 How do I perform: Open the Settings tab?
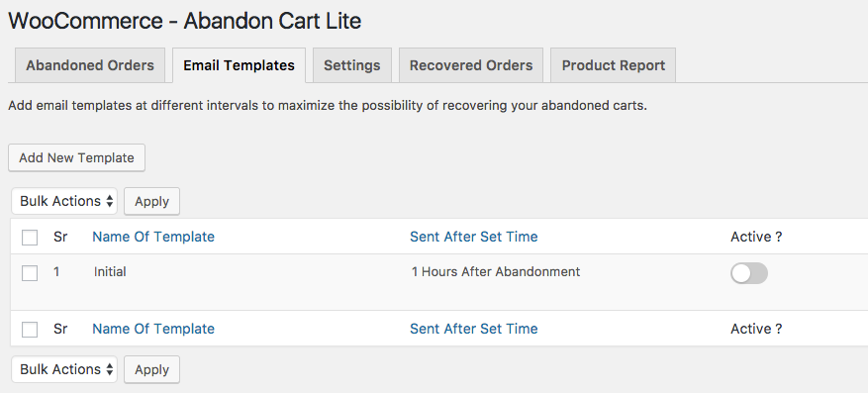click(352, 65)
